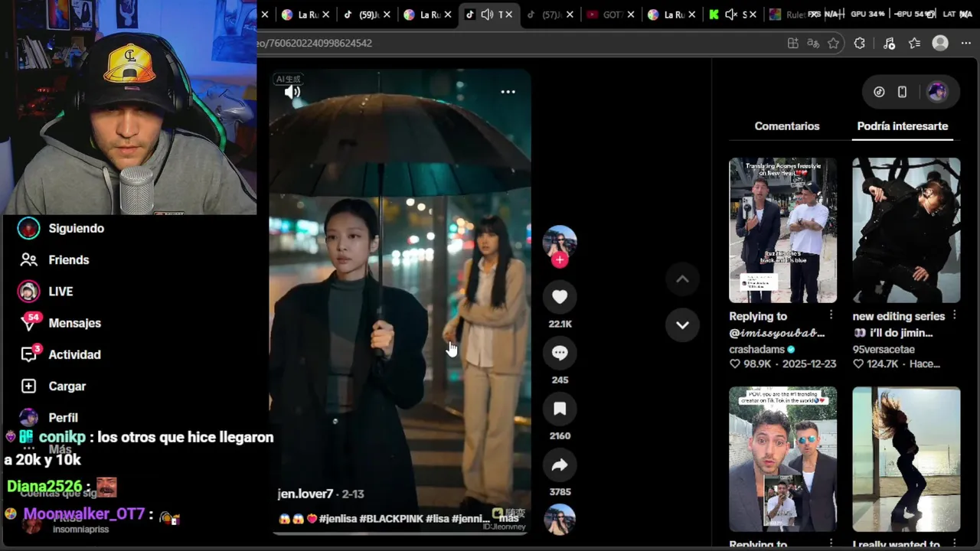Expand the caption with 'más'

tap(508, 518)
